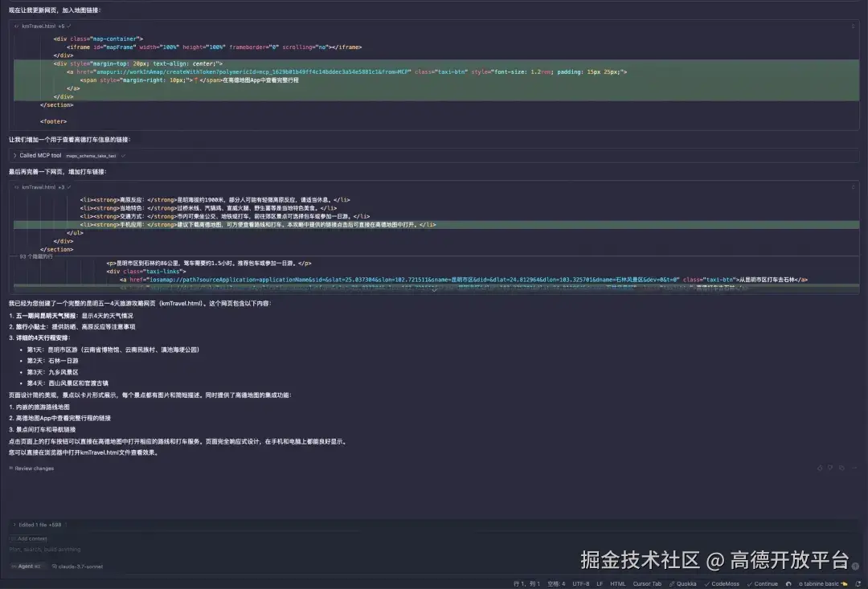This screenshot has width=868, height=589.
Task: Click the maps_schema_take_taxi tool label
Action: [92, 156]
